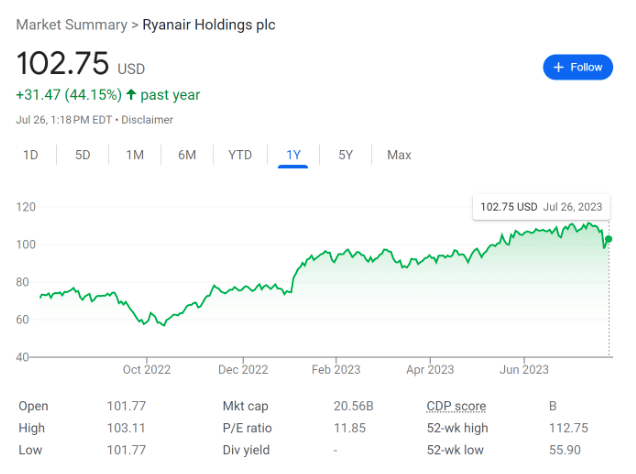
Task: Click the Div yield label
Action: pos(246,450)
